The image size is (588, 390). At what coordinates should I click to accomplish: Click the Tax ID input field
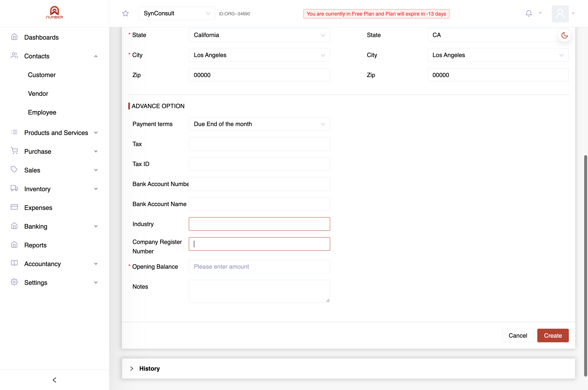tap(259, 164)
